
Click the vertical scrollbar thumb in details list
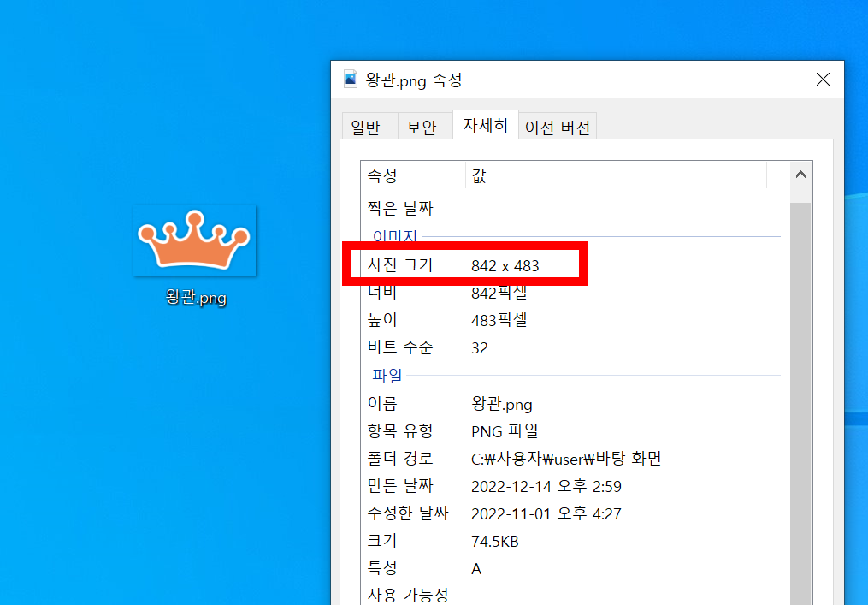point(800,405)
